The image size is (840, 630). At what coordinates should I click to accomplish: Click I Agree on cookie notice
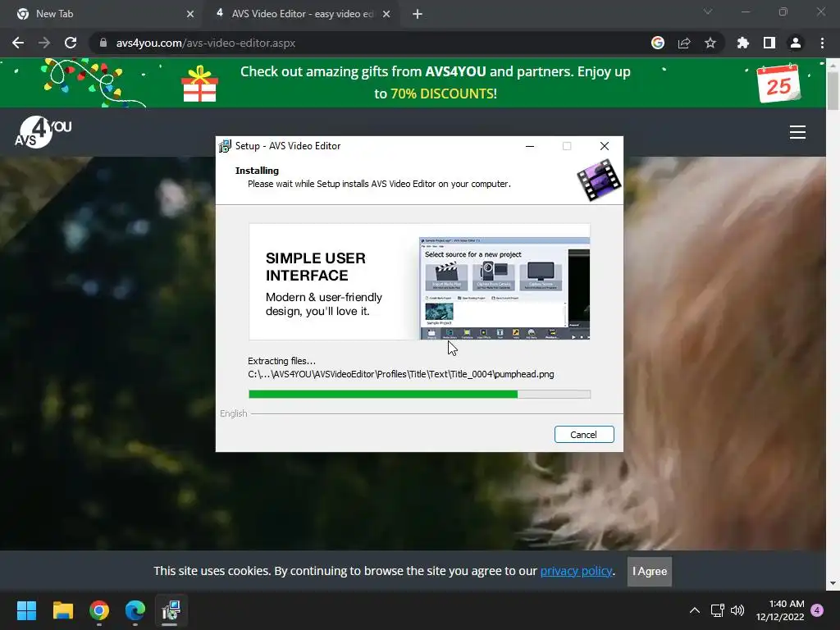pos(650,572)
